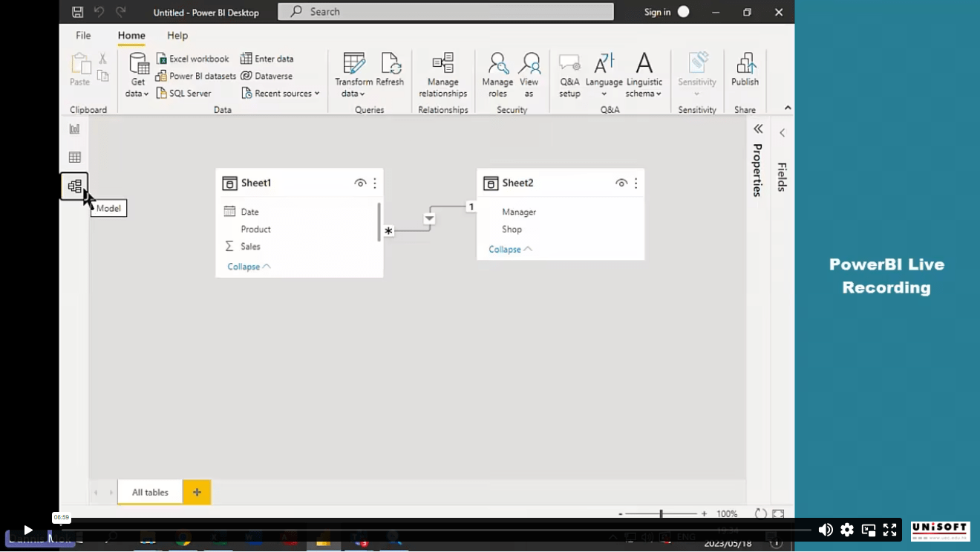Screen dimensions: 980x552
Task: Switch to Report view in left sidebar
Action: click(74, 128)
